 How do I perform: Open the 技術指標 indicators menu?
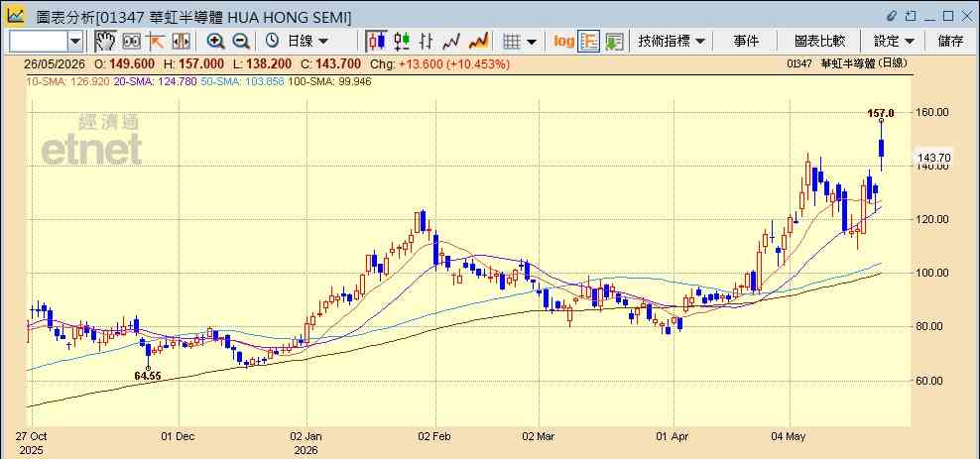672,42
